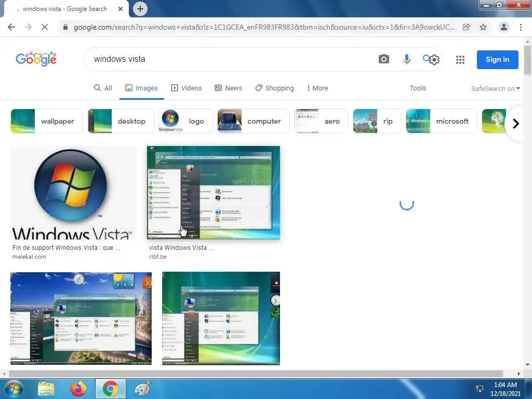Open the Windows Start orb
Screen dimensions: 532x399
pos(14,389)
